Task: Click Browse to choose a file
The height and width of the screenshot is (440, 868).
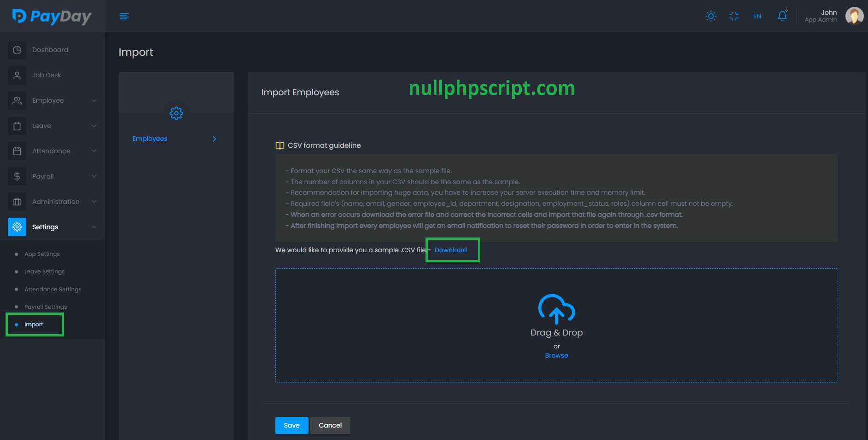Action: pyautogui.click(x=556, y=355)
